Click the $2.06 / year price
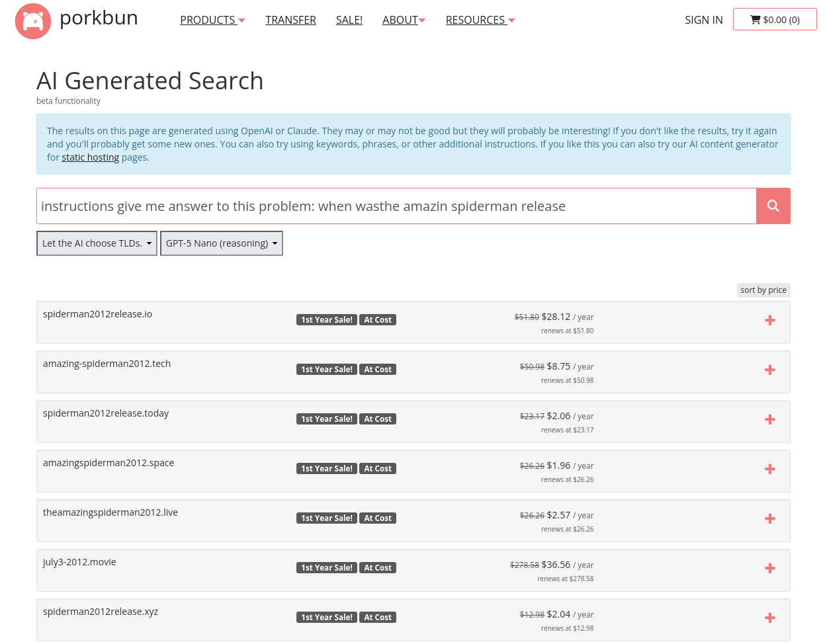825x644 pixels. coord(570,416)
